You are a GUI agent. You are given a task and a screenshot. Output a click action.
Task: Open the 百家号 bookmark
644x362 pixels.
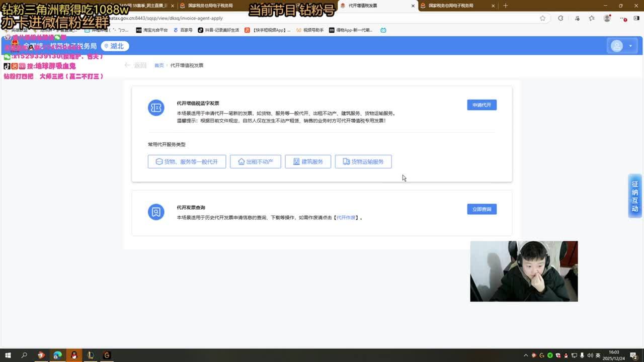click(183, 30)
